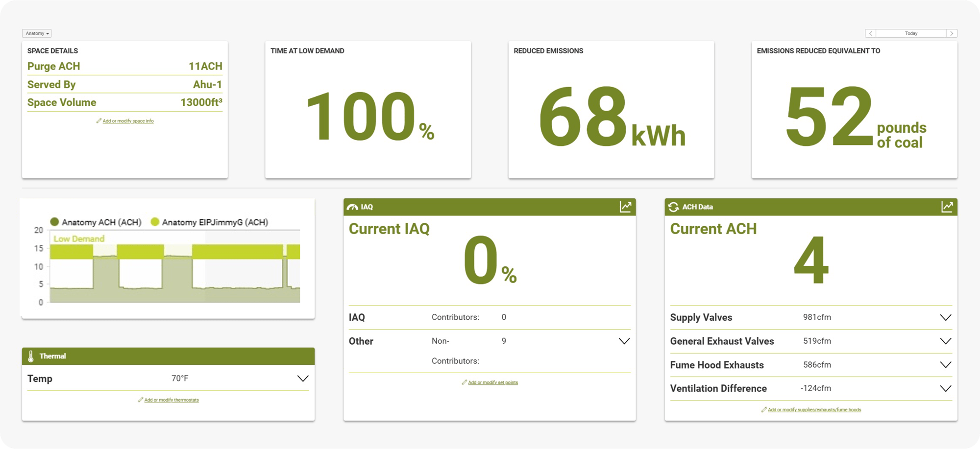Open Add or modify supplies/exhausts/fume hoods link

pos(814,410)
